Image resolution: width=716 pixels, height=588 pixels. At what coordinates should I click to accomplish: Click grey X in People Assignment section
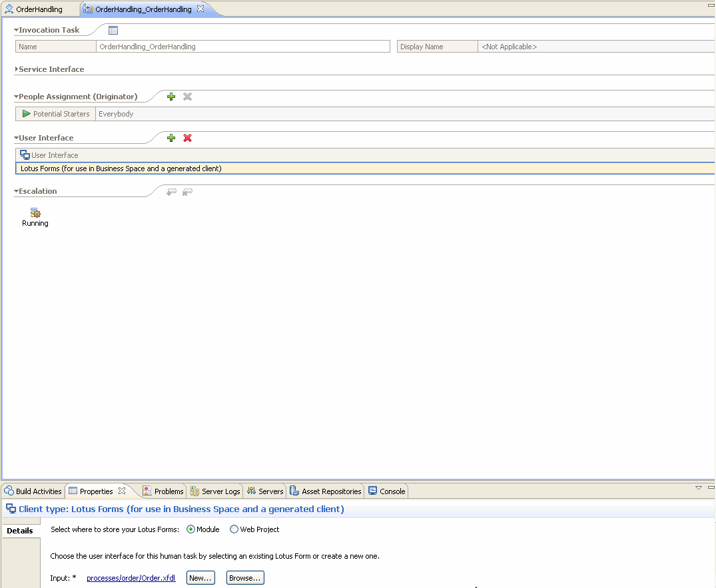pos(187,97)
